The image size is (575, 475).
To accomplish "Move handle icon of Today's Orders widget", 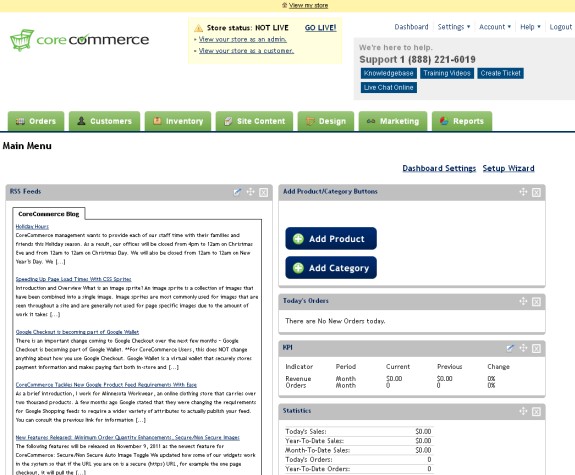I will coord(523,301).
